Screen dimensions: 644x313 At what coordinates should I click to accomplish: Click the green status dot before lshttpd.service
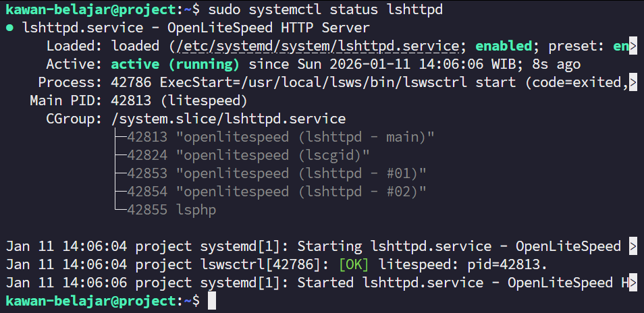pos(9,28)
